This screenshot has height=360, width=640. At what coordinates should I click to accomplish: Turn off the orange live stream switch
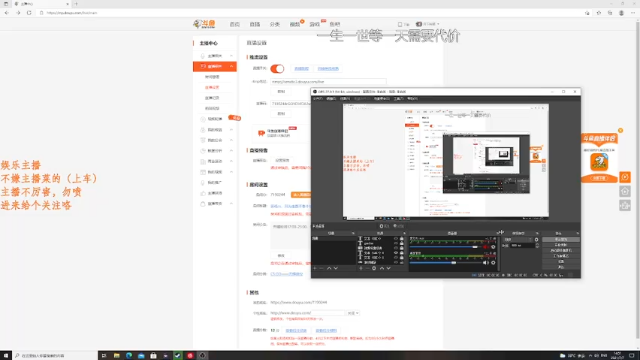(277, 69)
